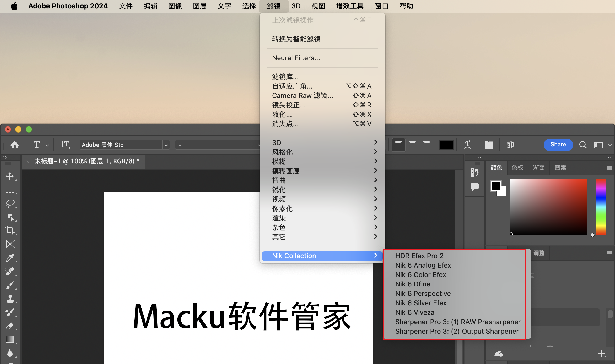The height and width of the screenshot is (364, 615).
Task: Select the Frame tool
Action: click(x=10, y=244)
